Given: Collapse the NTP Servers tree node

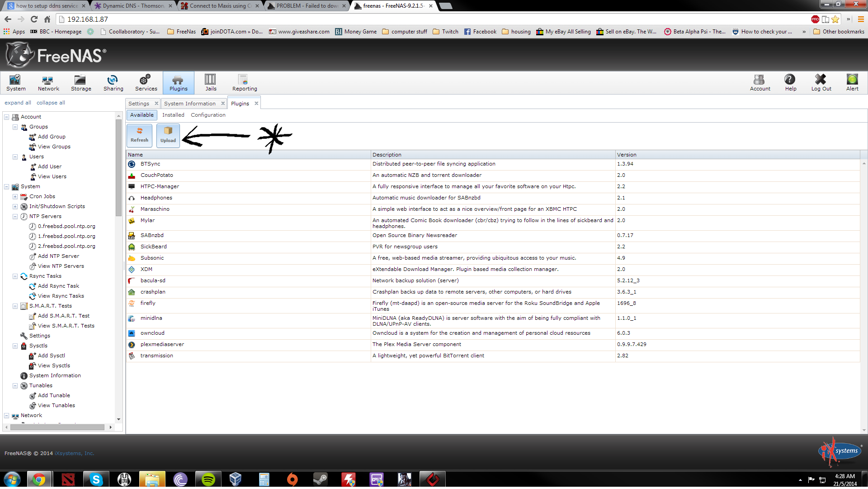Looking at the screenshot, I should click(x=15, y=216).
